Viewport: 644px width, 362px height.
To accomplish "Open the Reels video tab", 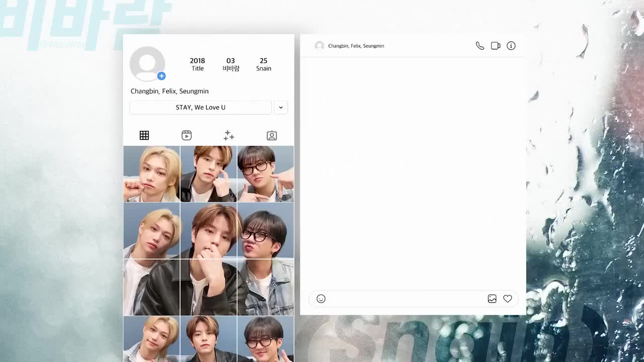I will [187, 135].
